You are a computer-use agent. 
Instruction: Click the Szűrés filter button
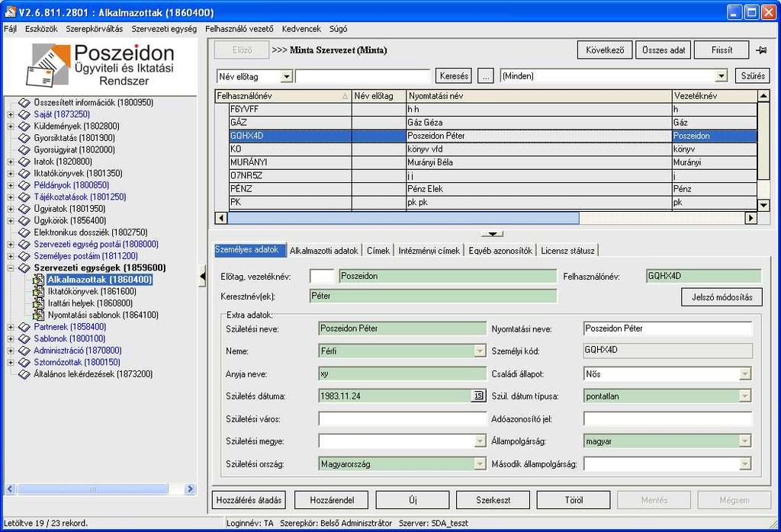click(753, 76)
